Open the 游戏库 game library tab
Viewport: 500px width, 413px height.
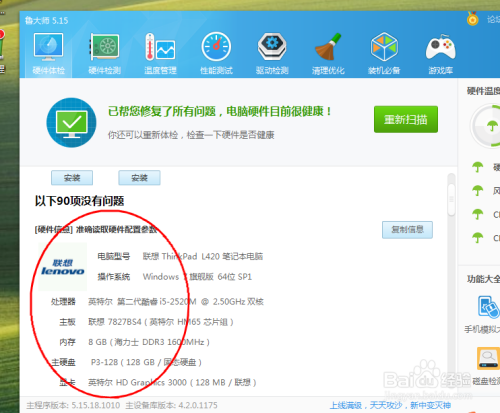[440, 54]
